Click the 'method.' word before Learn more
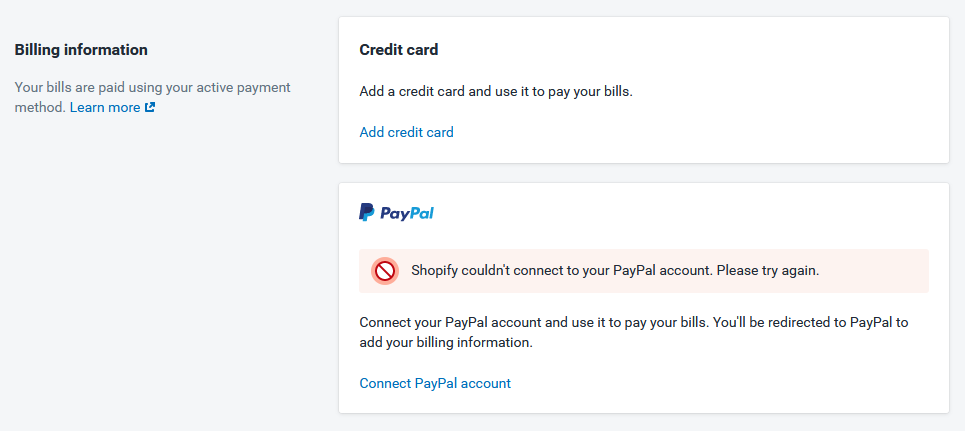This screenshot has height=431, width=965. [x=40, y=107]
